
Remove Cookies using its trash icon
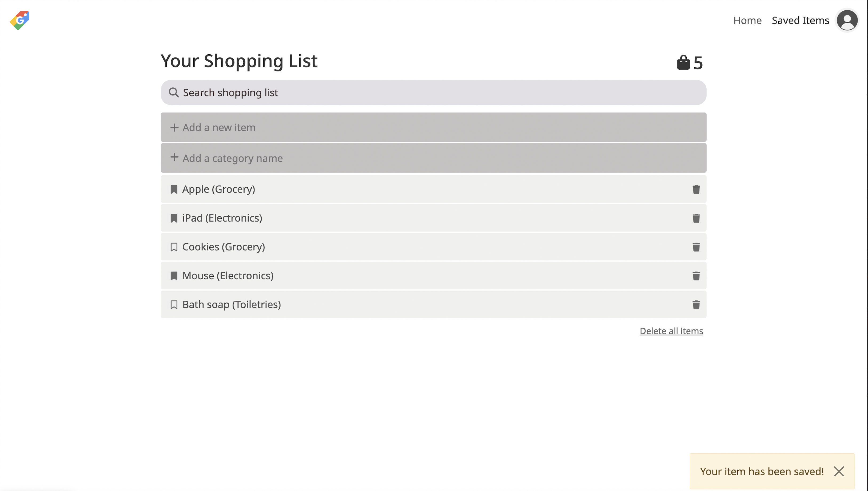click(x=696, y=247)
